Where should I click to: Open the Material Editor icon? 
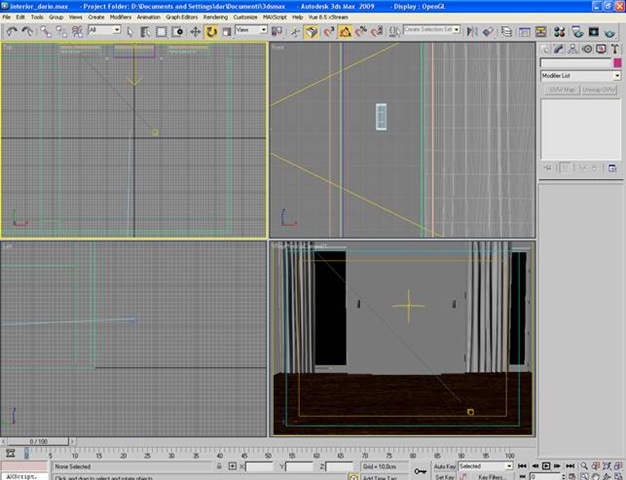tap(559, 32)
